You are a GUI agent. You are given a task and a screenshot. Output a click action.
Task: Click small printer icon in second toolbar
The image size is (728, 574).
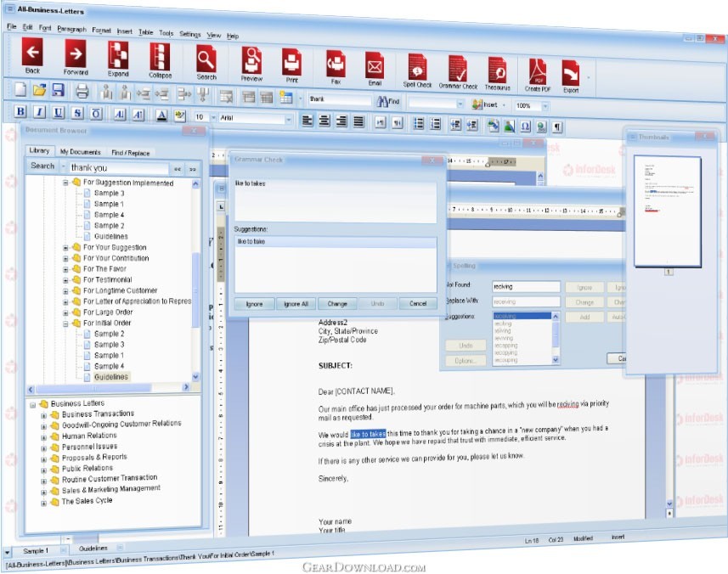tap(82, 91)
